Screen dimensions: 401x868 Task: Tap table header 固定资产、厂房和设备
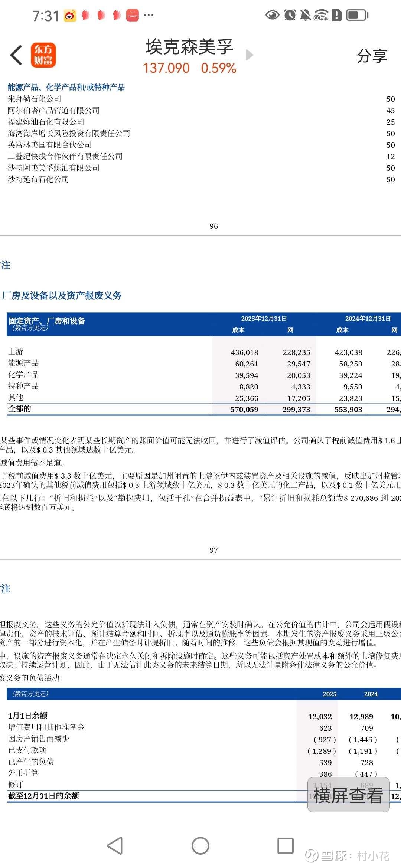pyautogui.click(x=47, y=320)
